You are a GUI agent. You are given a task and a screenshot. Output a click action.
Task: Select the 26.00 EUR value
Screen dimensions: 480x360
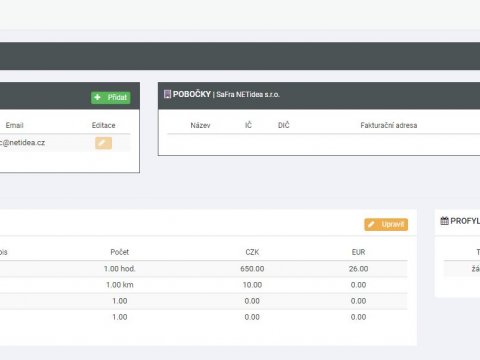click(x=358, y=269)
